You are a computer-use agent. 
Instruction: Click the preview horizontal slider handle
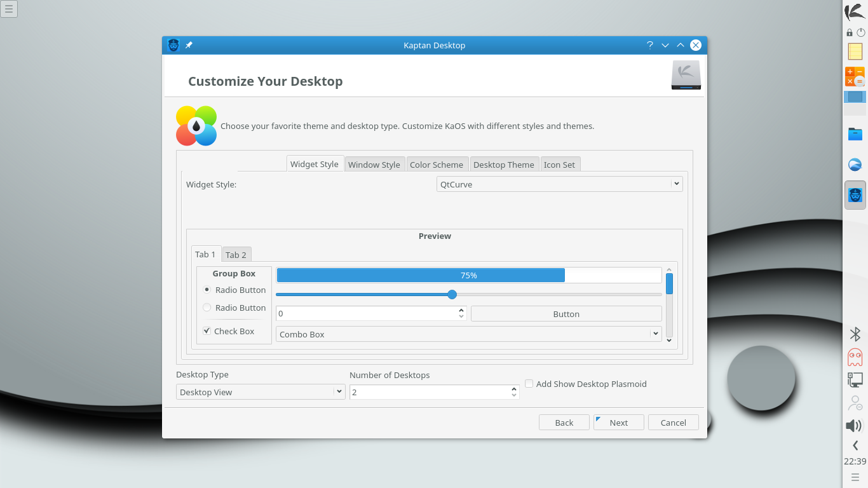point(452,294)
